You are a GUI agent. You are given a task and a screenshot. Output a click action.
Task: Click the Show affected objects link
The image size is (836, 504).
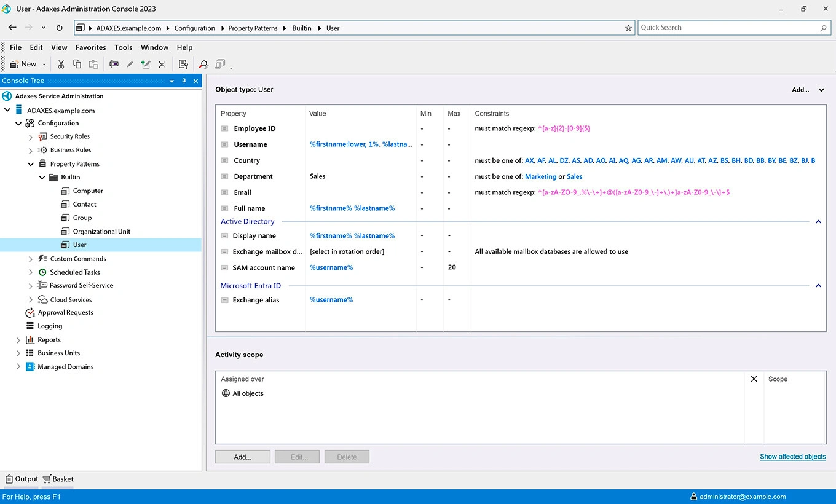coord(792,457)
